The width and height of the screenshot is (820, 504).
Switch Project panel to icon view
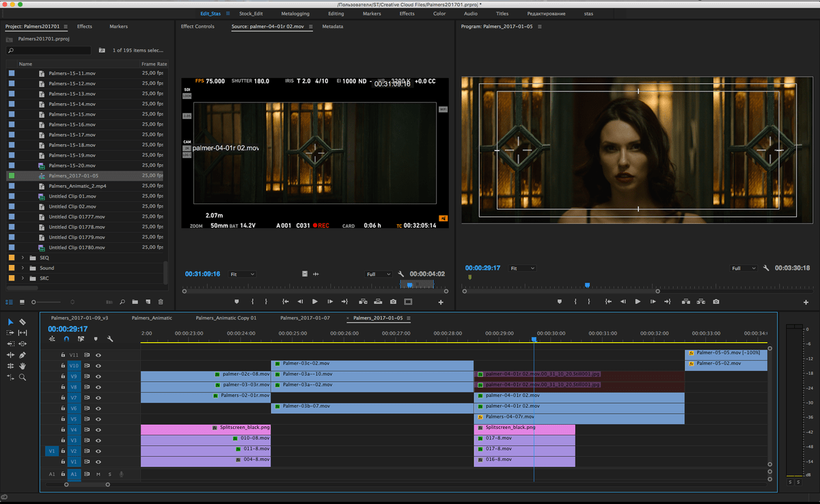click(x=22, y=302)
